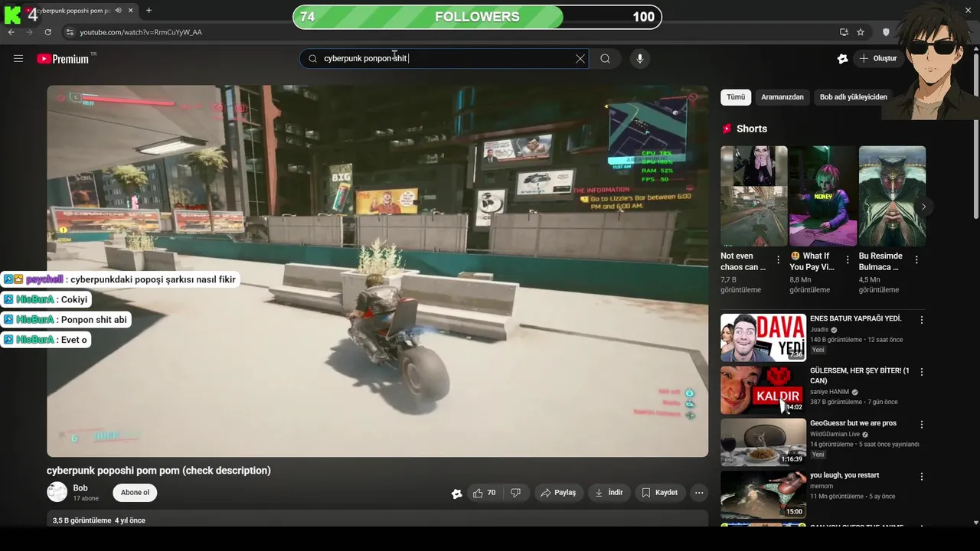Open install app icon in address bar

[x=844, y=32]
